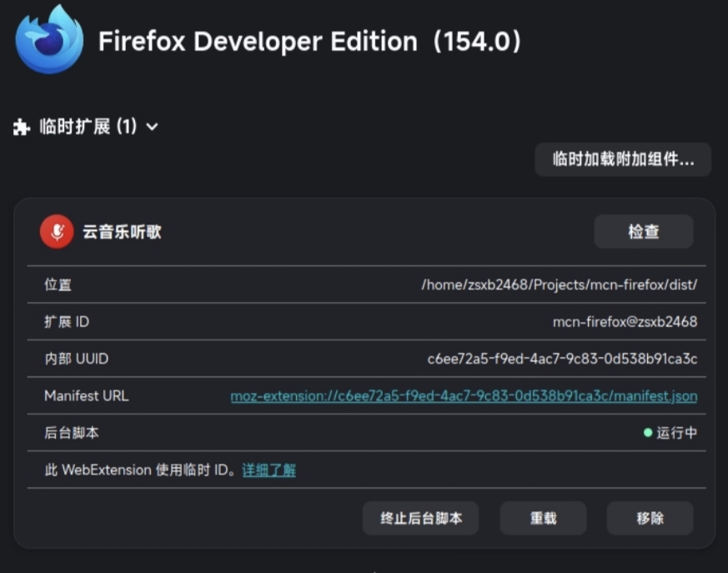728x573 pixels.
Task: Click the 终止后台脚本 button
Action: [x=420, y=518]
